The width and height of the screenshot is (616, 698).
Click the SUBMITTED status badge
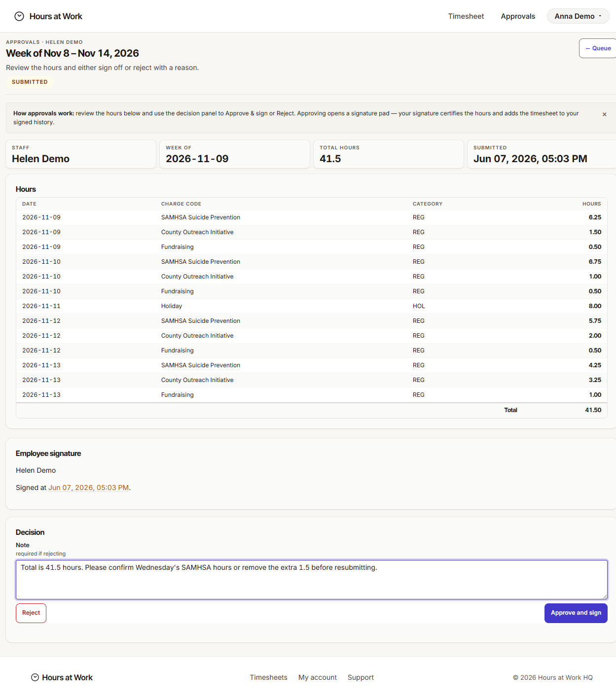30,82
